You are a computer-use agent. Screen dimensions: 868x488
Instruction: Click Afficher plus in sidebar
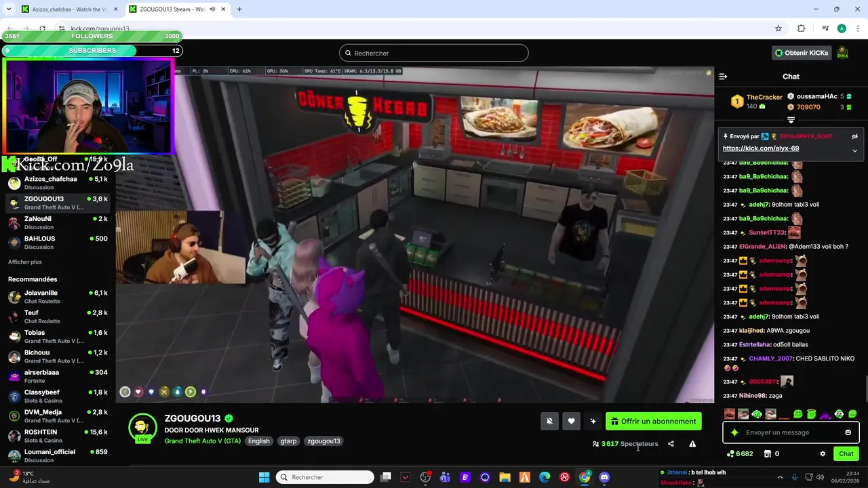pos(25,262)
